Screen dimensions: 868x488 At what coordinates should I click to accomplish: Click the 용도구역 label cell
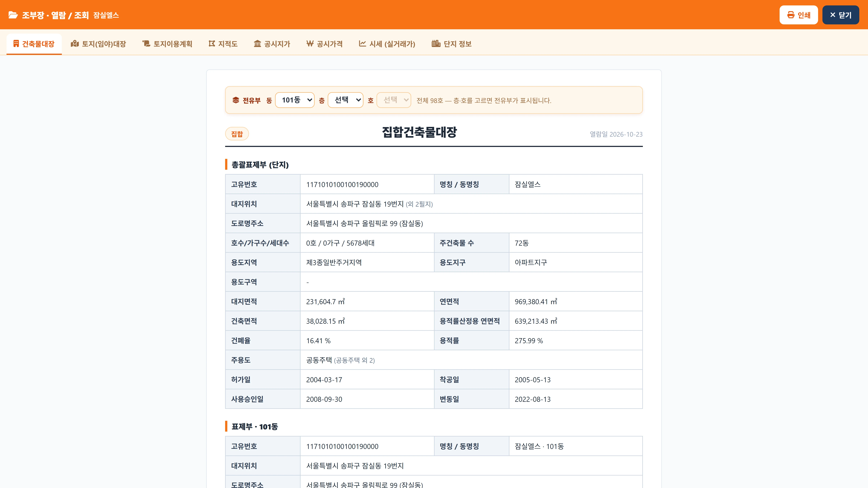tap(263, 282)
